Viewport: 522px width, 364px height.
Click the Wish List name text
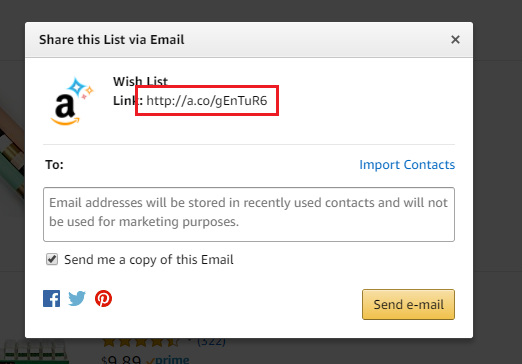(x=140, y=81)
